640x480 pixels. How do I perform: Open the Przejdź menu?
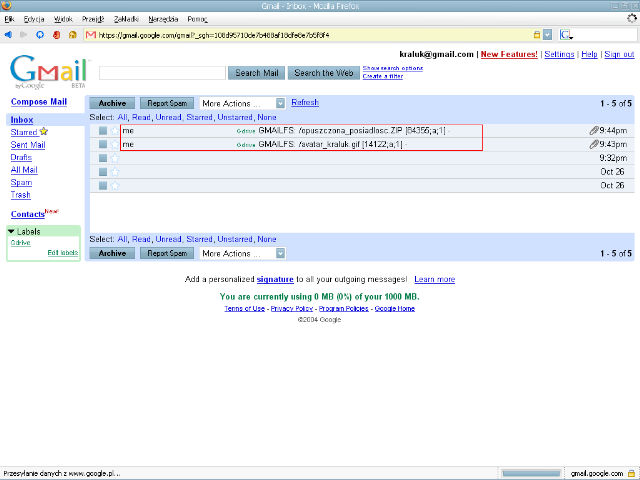(93, 19)
